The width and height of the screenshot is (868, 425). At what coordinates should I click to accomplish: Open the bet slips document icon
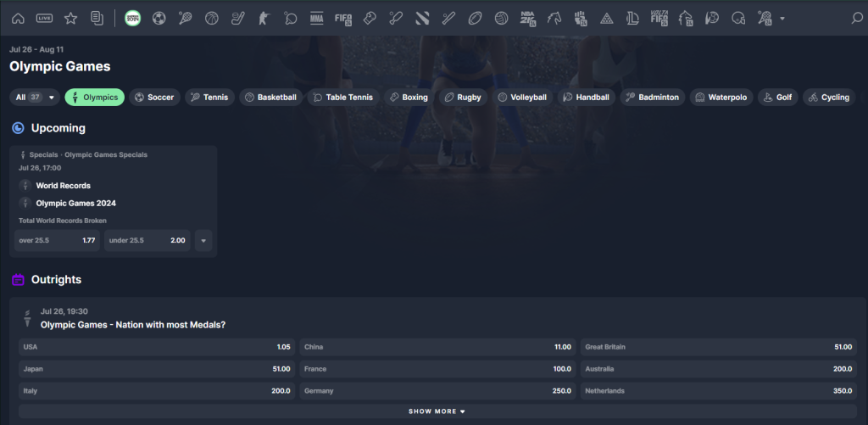(x=97, y=19)
